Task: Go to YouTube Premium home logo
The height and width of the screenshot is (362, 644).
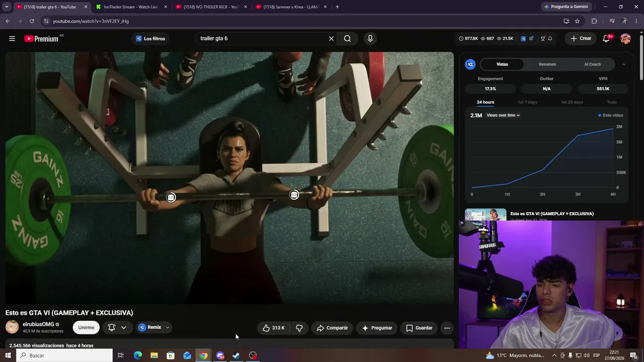Action: pos(41,39)
